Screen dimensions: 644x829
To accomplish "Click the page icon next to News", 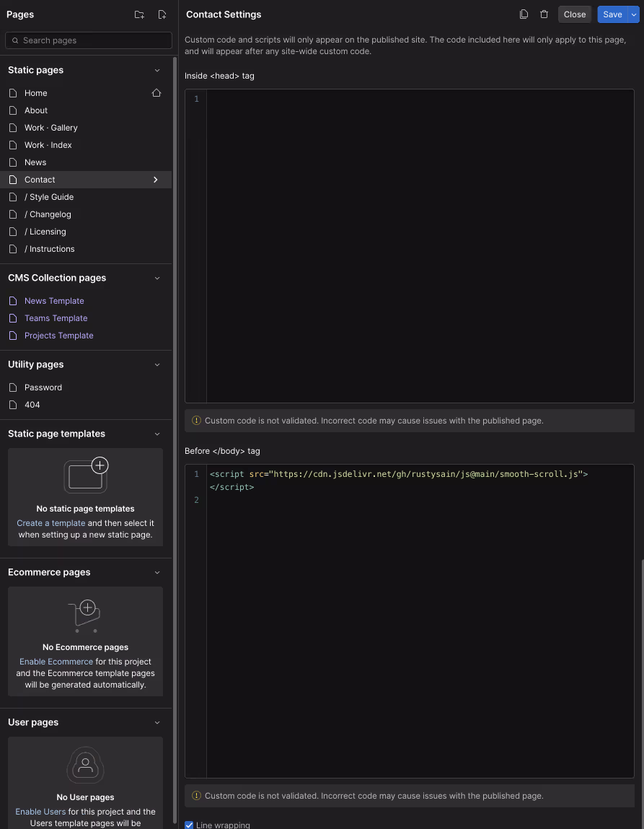I will 13,162.
